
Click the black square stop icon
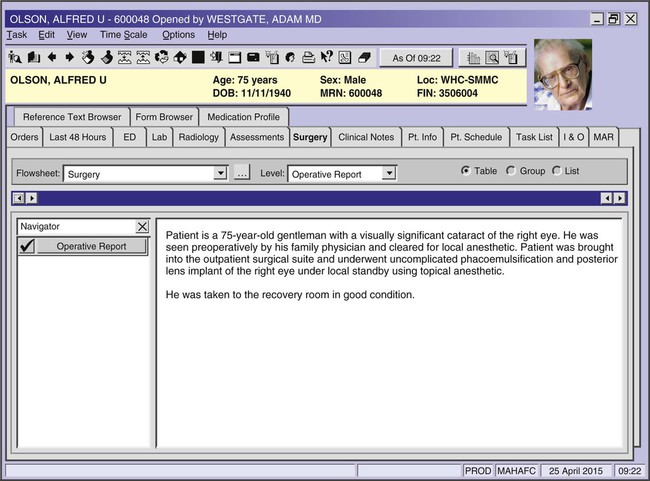(198, 57)
